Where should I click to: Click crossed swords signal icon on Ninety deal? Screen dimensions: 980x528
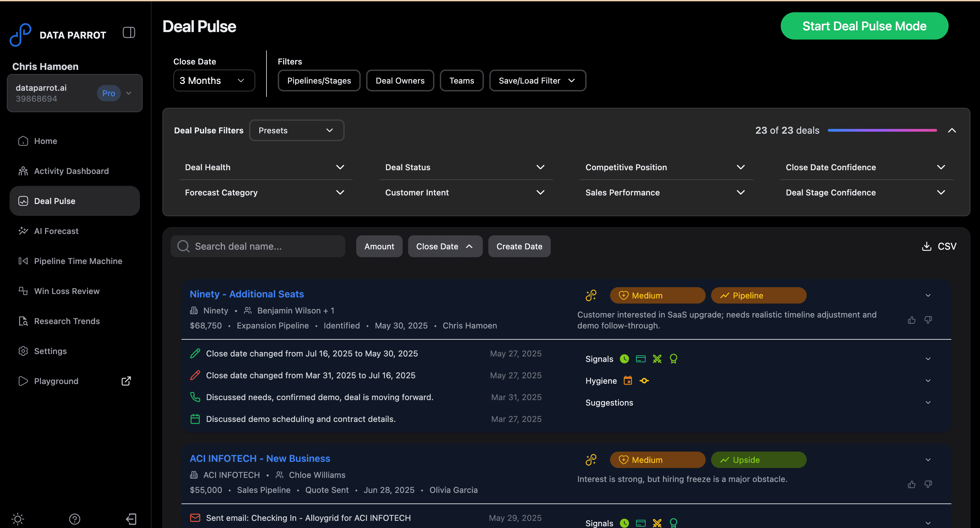tap(657, 359)
